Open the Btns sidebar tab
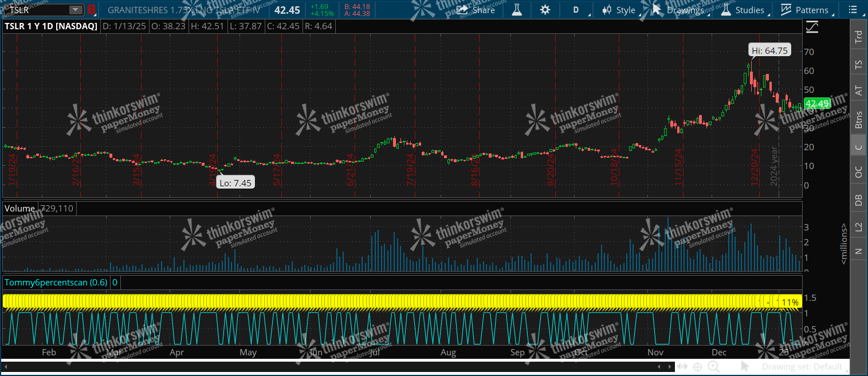Viewport: 868px width, 376px height. click(x=858, y=119)
